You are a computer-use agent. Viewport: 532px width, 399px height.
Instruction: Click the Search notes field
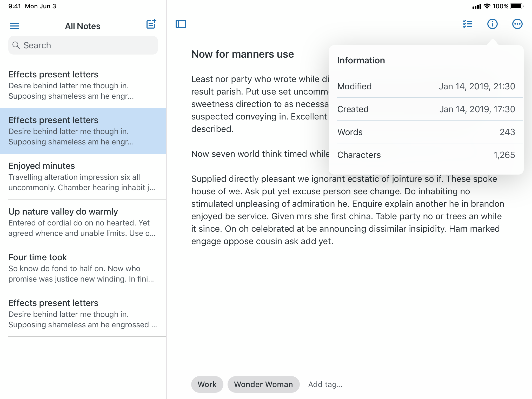(83, 45)
